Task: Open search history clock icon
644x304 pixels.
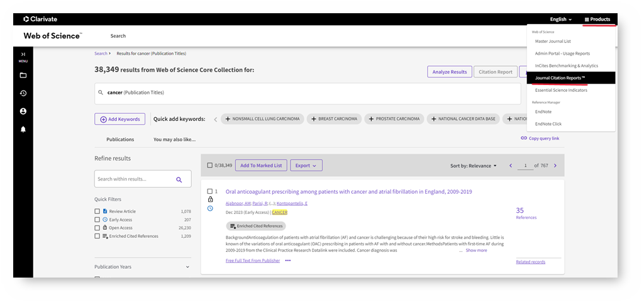Action: (23, 93)
